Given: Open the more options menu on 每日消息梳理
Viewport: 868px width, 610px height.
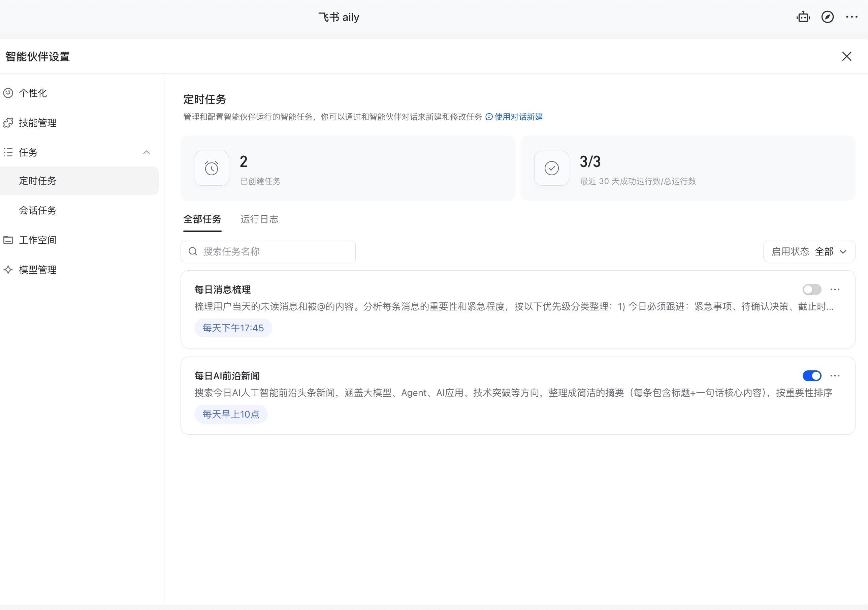Looking at the screenshot, I should [835, 289].
